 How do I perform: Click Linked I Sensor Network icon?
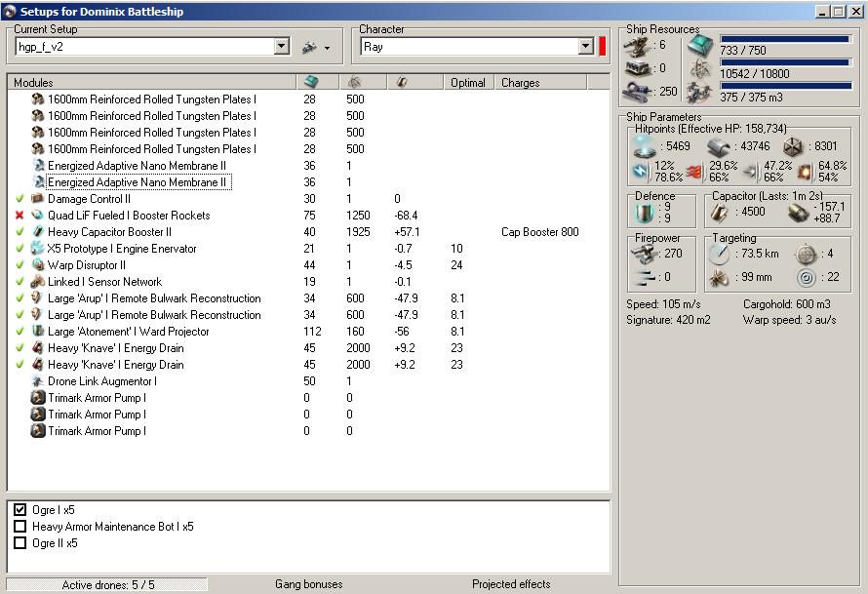coord(38,281)
